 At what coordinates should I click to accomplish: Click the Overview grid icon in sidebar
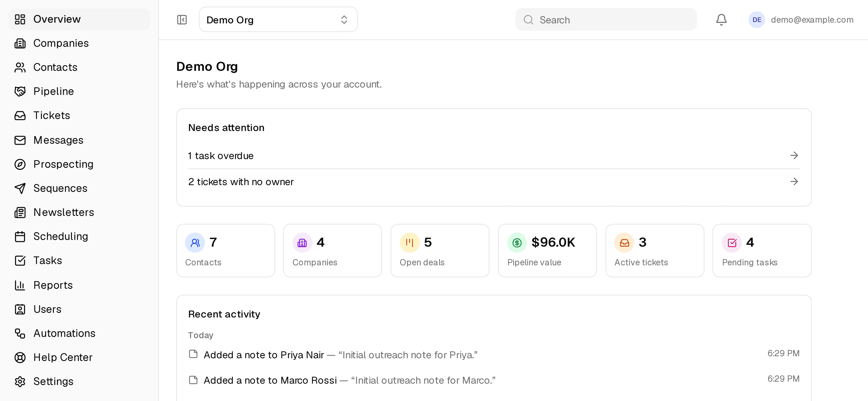click(20, 19)
